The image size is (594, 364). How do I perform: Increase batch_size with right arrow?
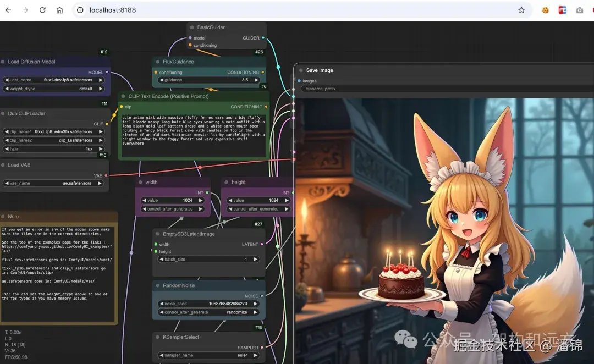[256, 260]
